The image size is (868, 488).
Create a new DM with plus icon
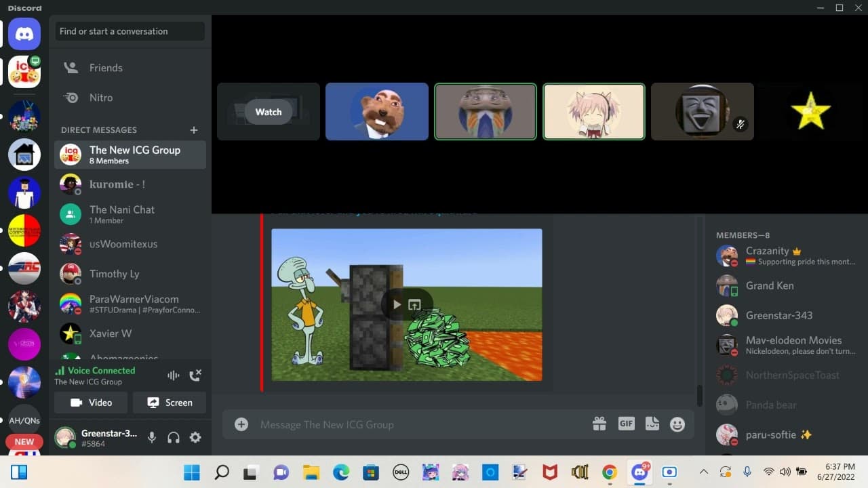[194, 129]
